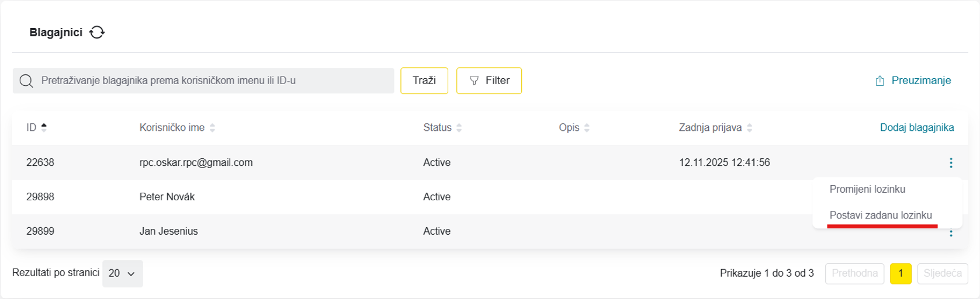Choose Postavi zadanu lozinku from the menu

point(881,215)
